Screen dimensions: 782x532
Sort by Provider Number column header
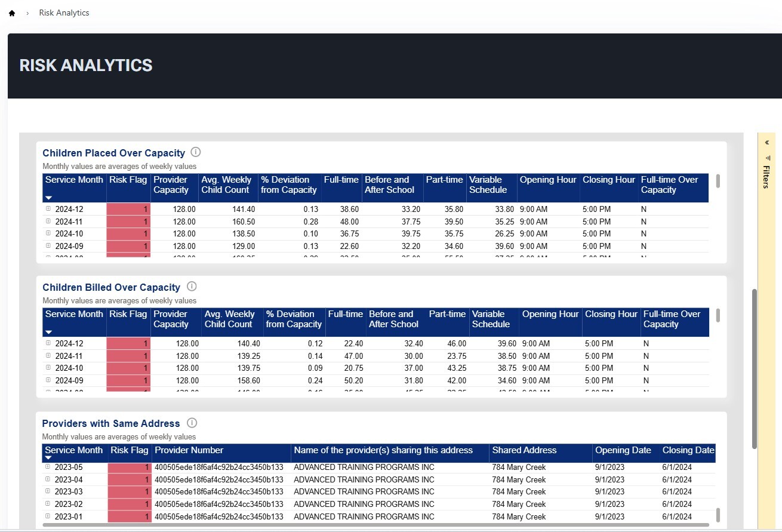click(x=189, y=450)
